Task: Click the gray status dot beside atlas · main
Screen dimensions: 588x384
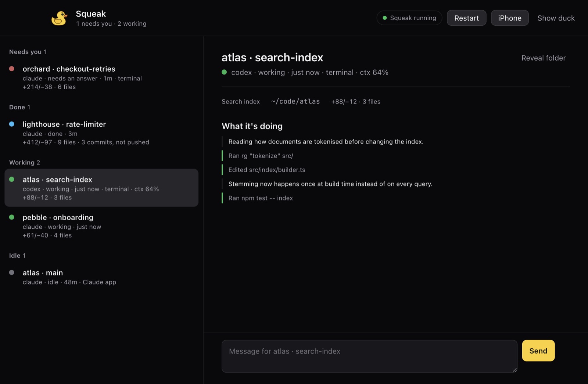Action: pos(12,272)
